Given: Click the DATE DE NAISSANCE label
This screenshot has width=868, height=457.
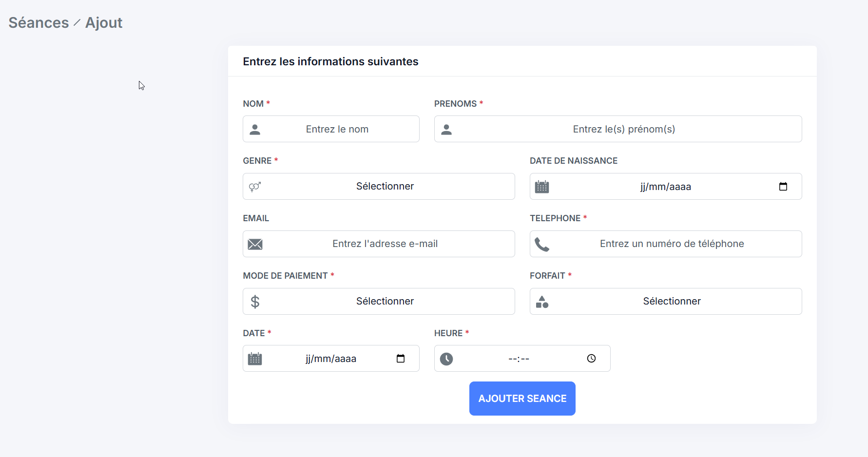Looking at the screenshot, I should (574, 161).
